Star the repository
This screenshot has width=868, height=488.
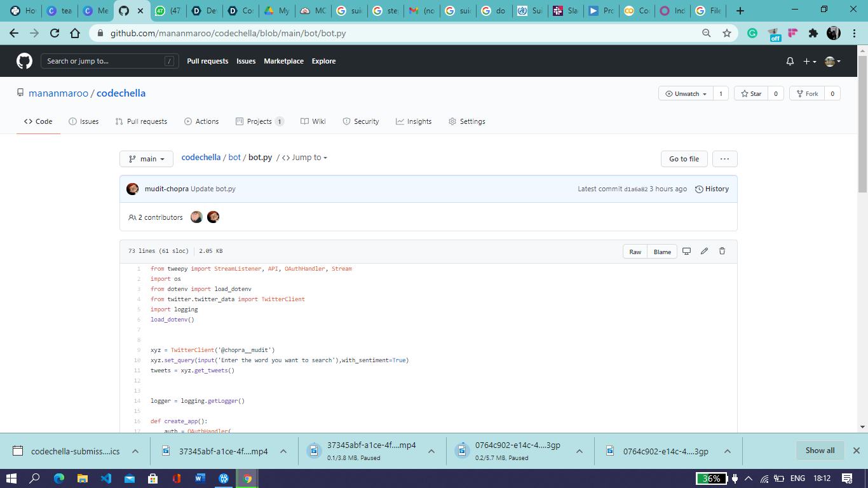(x=750, y=93)
